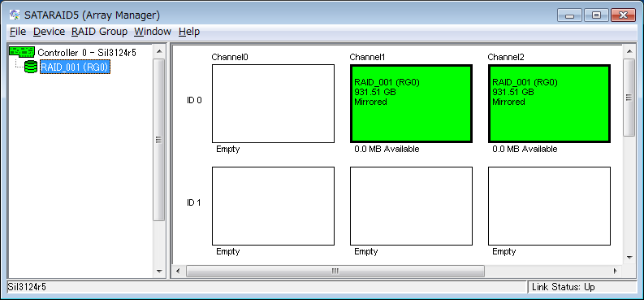Click the Channel0 column label
Image resolution: width=644 pixels, height=300 pixels.
click(230, 57)
